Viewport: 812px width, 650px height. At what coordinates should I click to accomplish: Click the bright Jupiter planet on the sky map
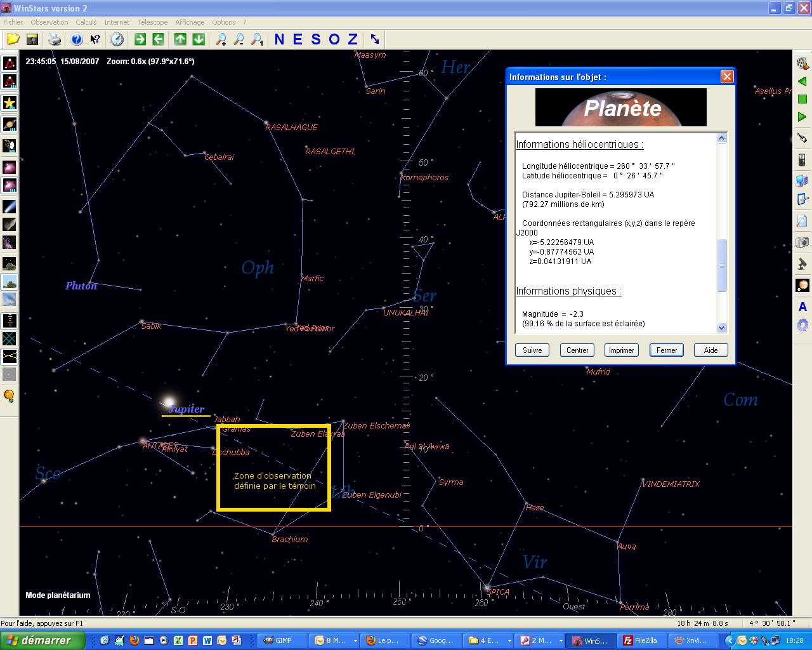(168, 401)
